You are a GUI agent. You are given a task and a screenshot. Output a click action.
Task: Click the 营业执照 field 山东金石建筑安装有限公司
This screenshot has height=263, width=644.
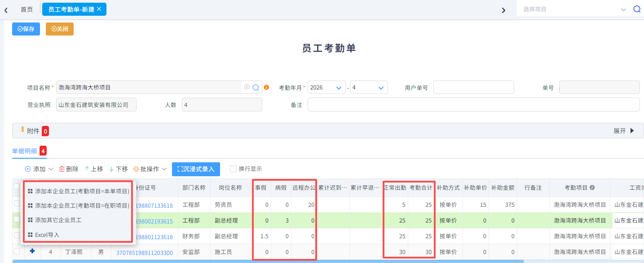(x=96, y=104)
